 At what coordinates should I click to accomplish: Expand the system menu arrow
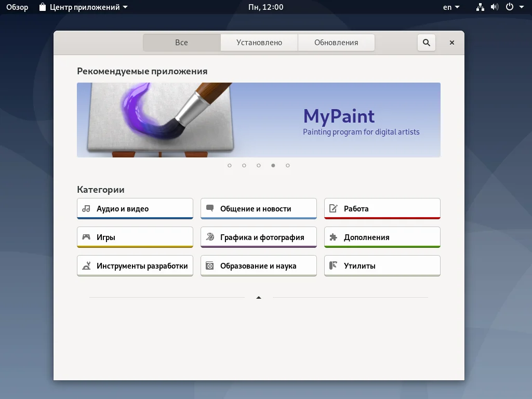click(522, 7)
